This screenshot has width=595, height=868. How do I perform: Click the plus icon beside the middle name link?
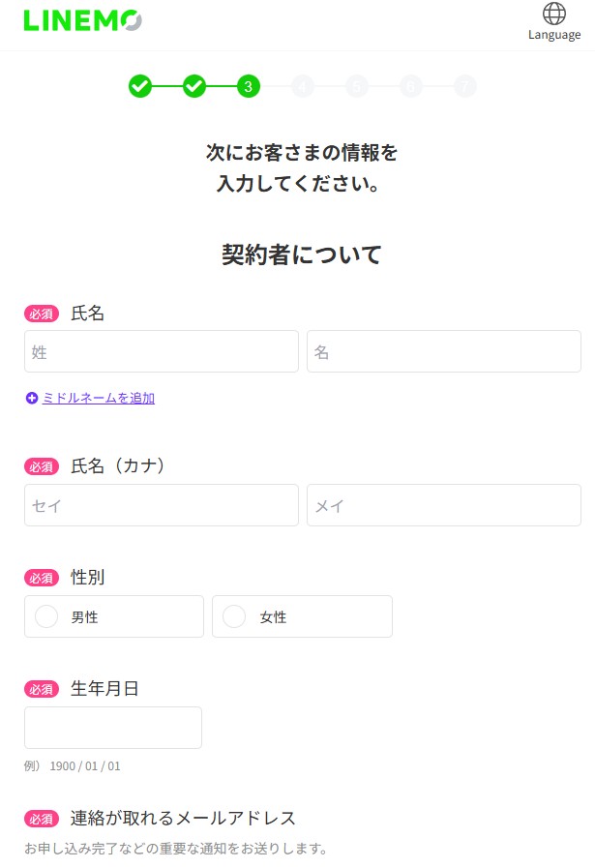(x=30, y=398)
